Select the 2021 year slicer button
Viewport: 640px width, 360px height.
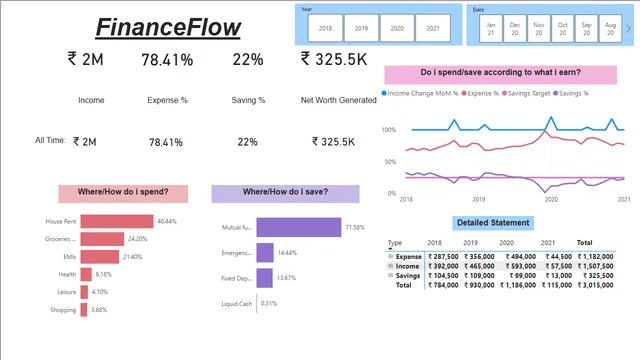[433, 28]
